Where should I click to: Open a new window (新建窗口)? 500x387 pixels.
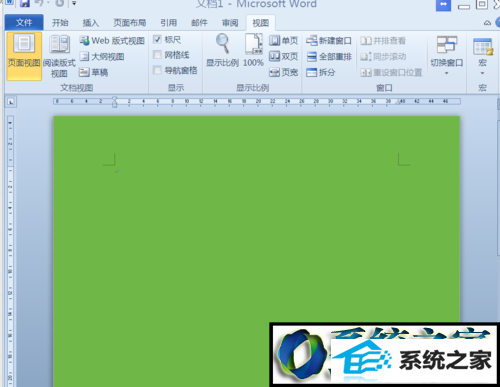(x=329, y=41)
